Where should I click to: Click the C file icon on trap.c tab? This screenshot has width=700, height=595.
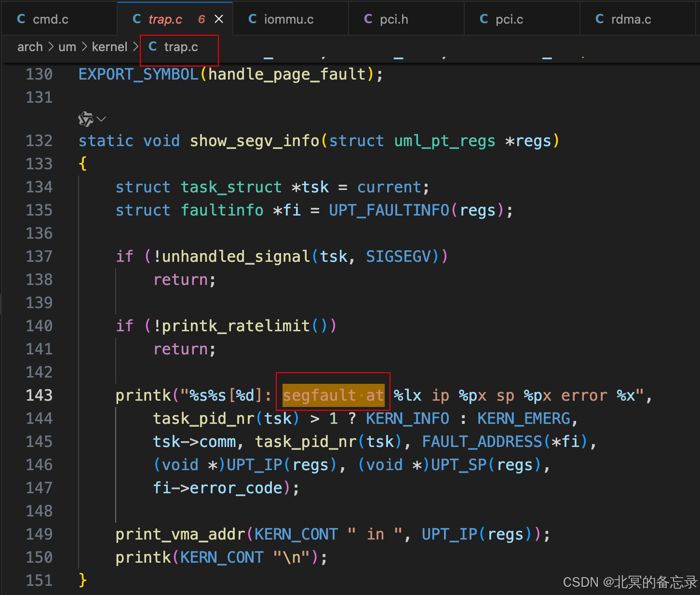(x=137, y=19)
